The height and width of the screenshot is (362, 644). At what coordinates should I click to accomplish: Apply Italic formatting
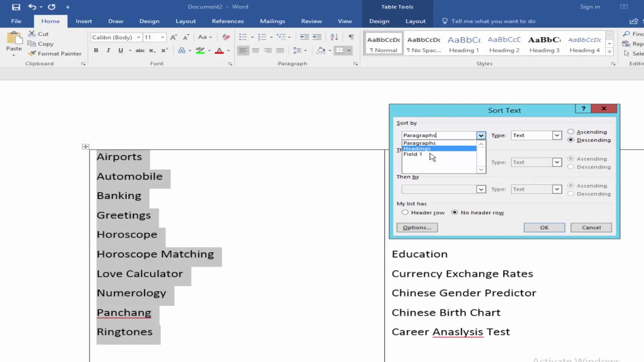108,50
